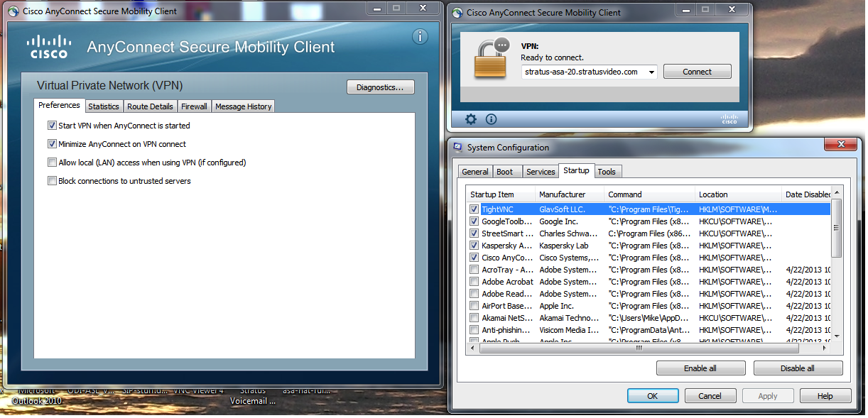The height and width of the screenshot is (418, 868).
Task: Enable Allow local (LAN) access checkbox
Action: [52, 163]
